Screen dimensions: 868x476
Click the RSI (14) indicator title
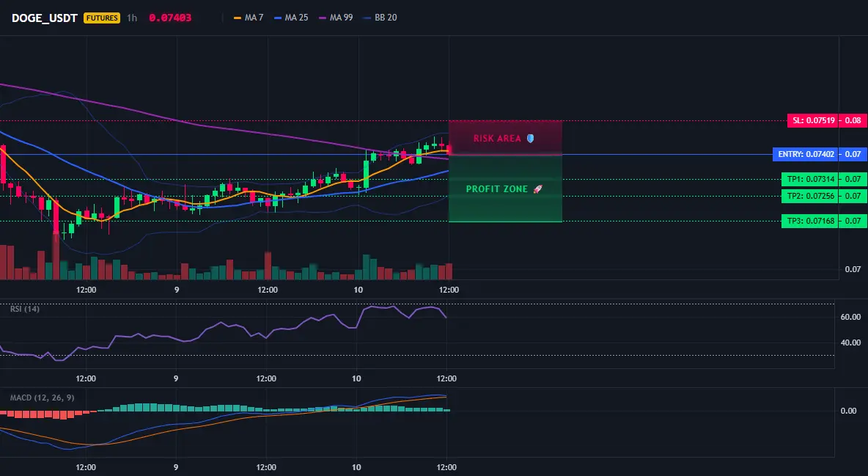tap(25, 309)
